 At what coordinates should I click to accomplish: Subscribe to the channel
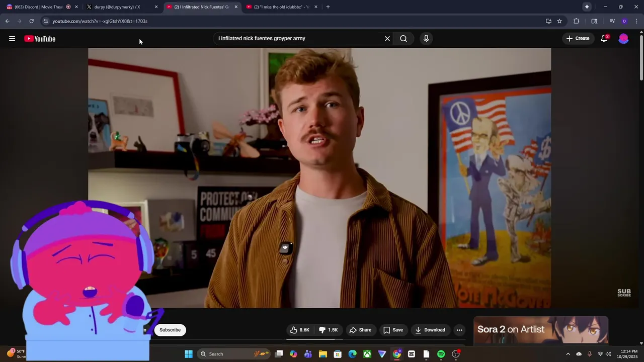[170, 330]
